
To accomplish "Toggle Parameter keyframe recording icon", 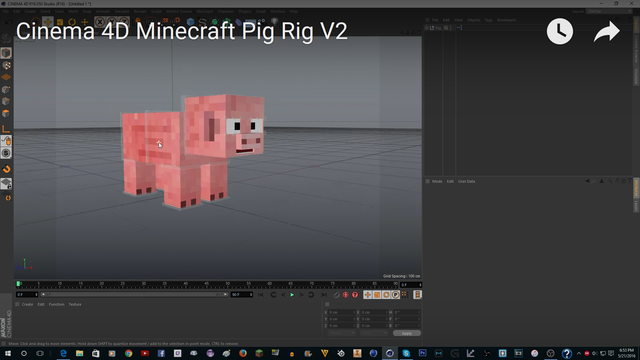I will (396, 295).
